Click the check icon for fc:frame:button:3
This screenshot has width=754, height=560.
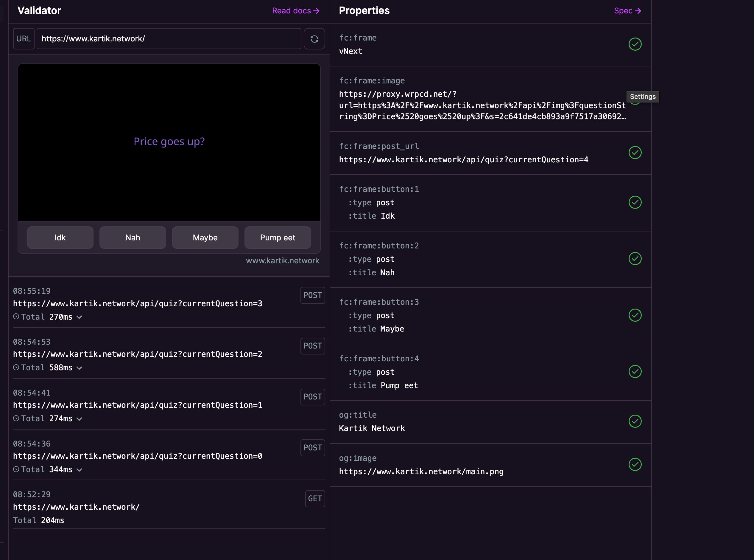(x=635, y=315)
